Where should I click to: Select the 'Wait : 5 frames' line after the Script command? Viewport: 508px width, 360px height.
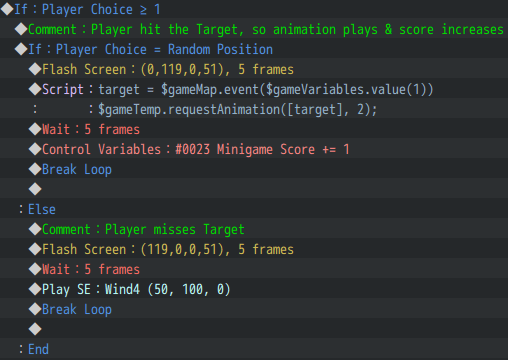(x=254, y=129)
